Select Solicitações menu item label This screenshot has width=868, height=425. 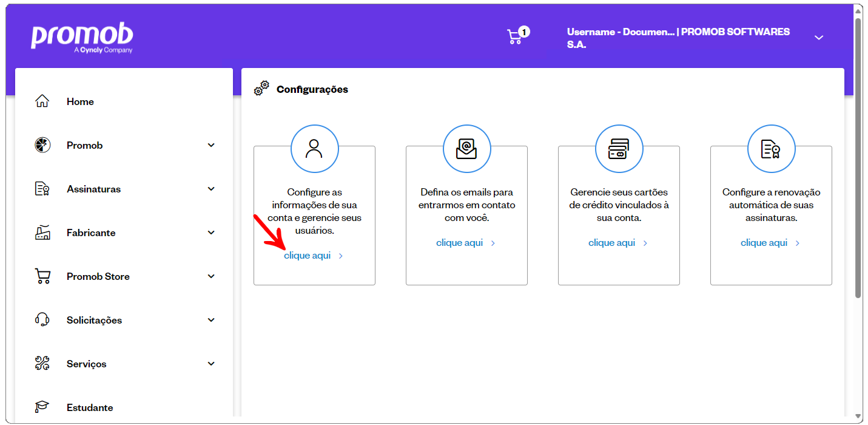click(94, 321)
